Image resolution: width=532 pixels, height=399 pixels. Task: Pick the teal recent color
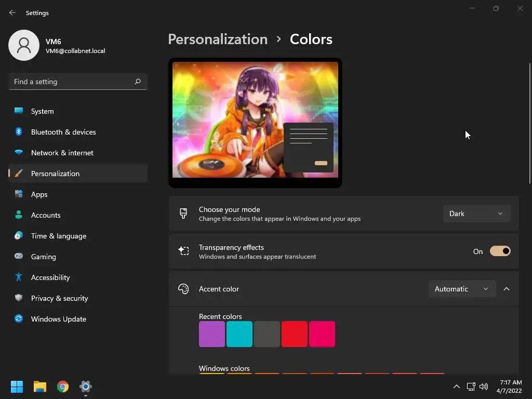[x=239, y=334]
